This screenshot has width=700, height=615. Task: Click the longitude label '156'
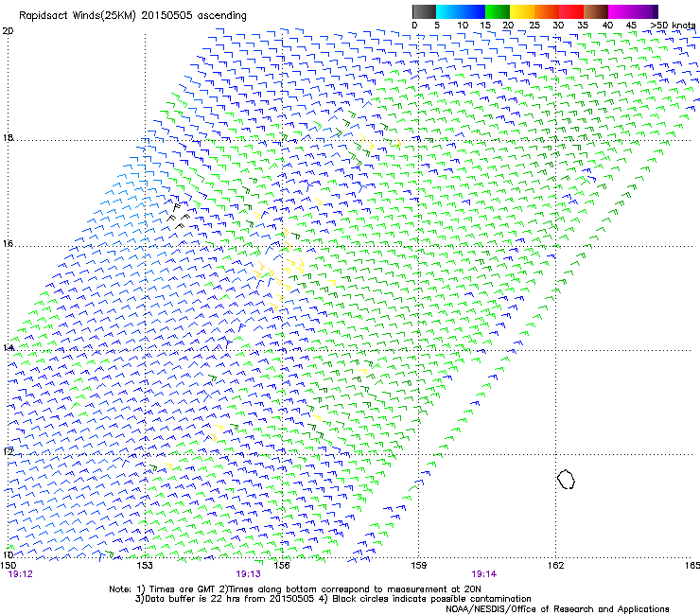point(282,566)
